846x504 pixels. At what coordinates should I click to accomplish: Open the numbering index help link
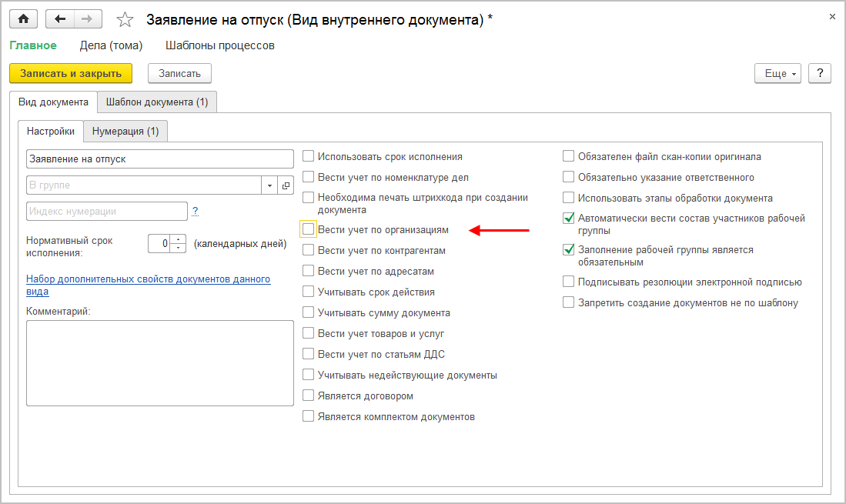pos(196,211)
